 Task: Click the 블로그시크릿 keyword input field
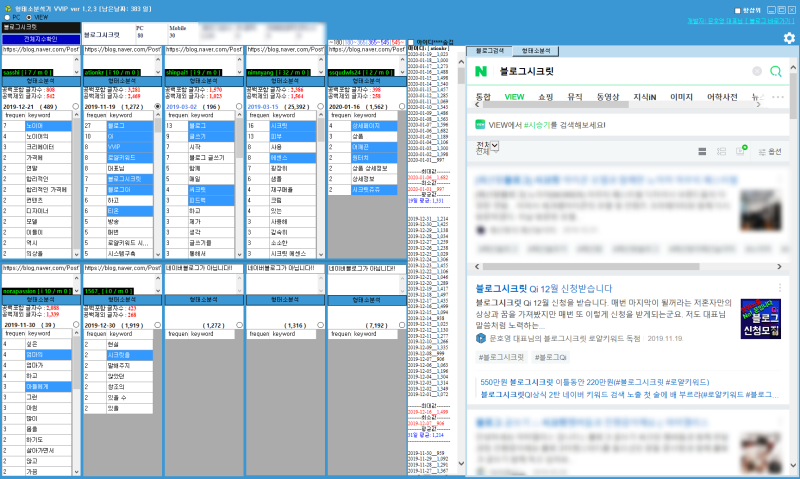coord(41,27)
